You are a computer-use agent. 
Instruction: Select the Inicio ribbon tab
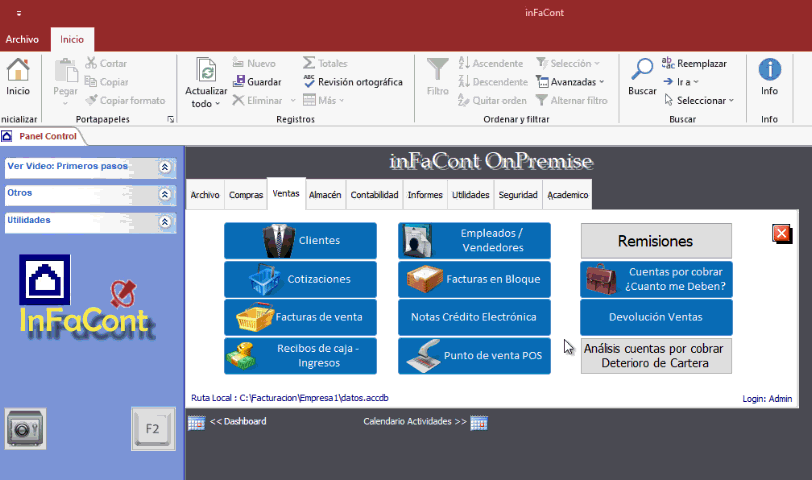72,39
